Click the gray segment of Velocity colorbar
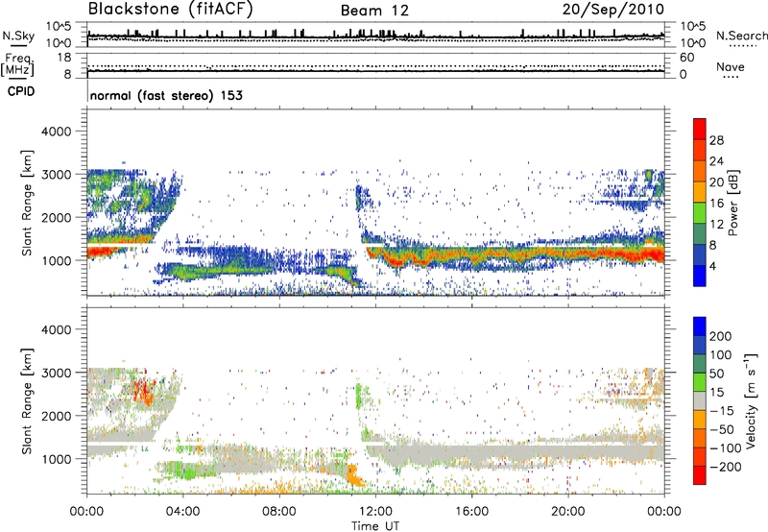Screen dimensions: 768x532 700,400
